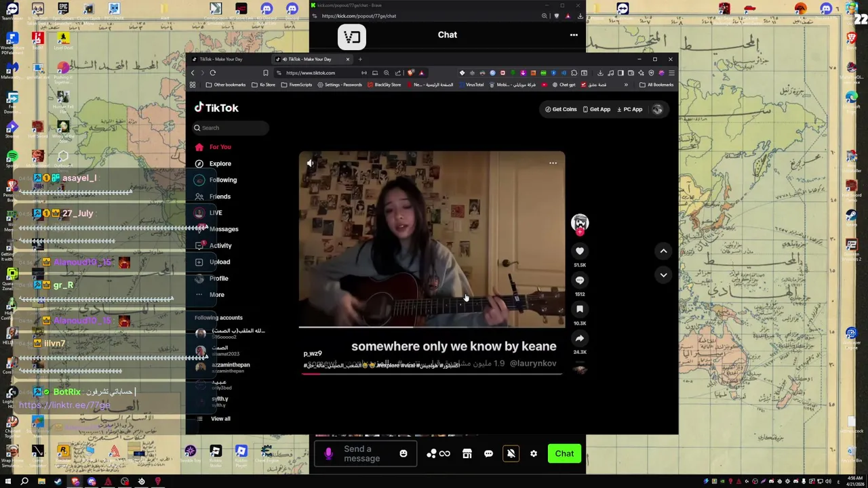Image resolution: width=868 pixels, height=488 pixels.
Task: Open the linktr.ee/77ge link in overlay chat
Action: point(64,405)
